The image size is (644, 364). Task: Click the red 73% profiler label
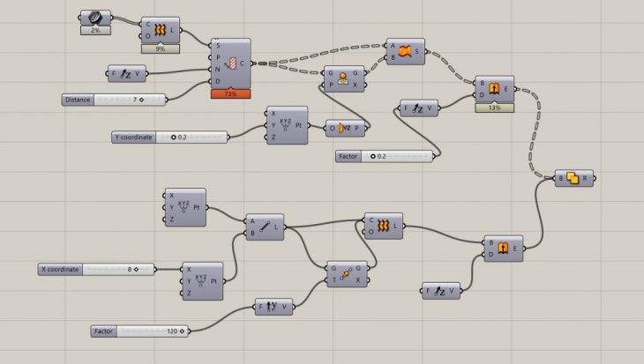(231, 93)
